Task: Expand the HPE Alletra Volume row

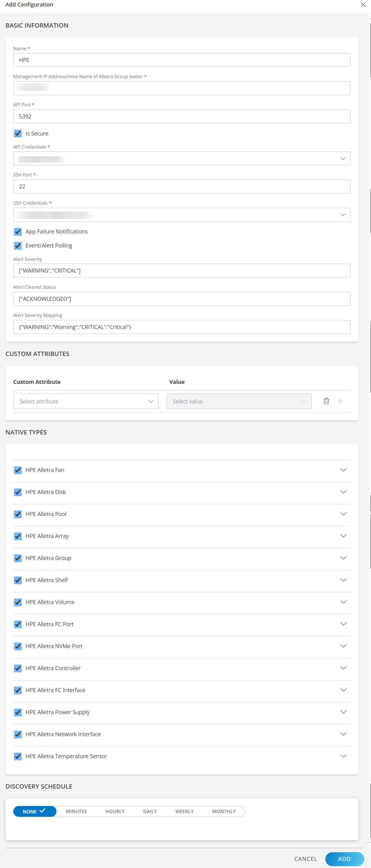Action: [x=343, y=602]
